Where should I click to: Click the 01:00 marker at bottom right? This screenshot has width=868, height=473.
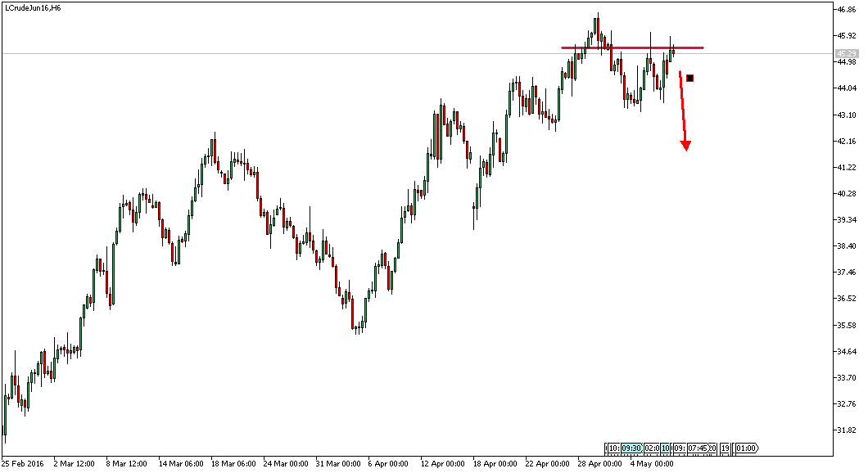click(746, 448)
